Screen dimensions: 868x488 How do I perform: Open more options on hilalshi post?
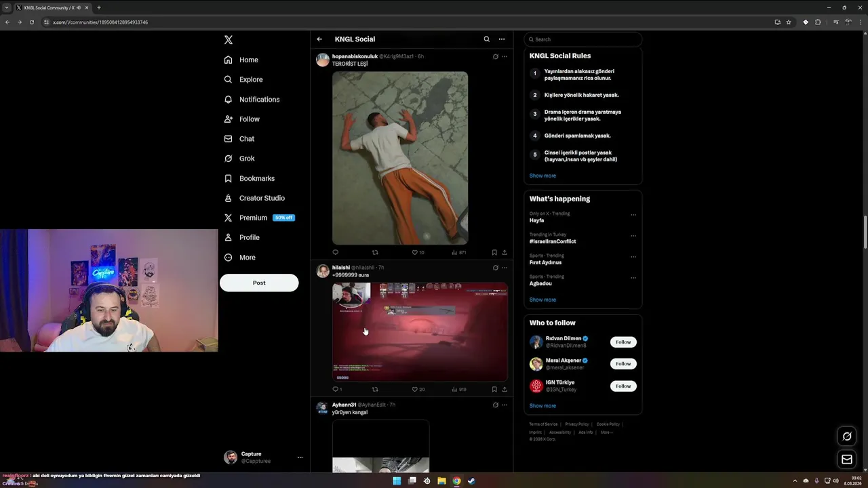click(505, 268)
